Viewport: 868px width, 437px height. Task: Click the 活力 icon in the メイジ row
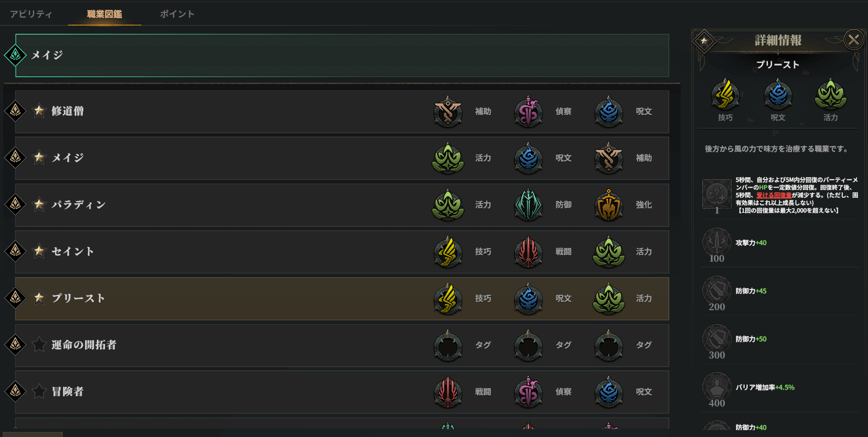(448, 158)
